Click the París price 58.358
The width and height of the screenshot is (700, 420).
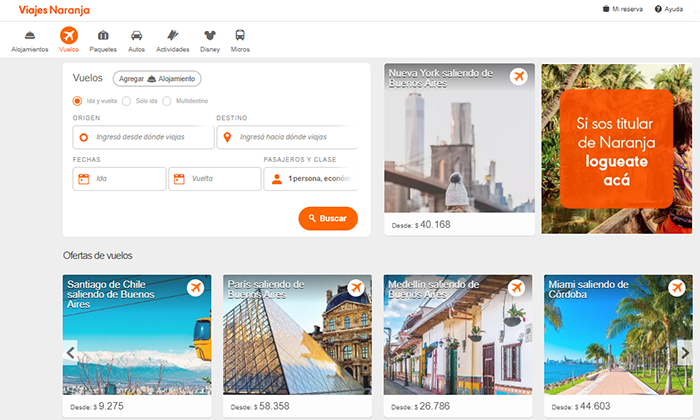(x=274, y=406)
